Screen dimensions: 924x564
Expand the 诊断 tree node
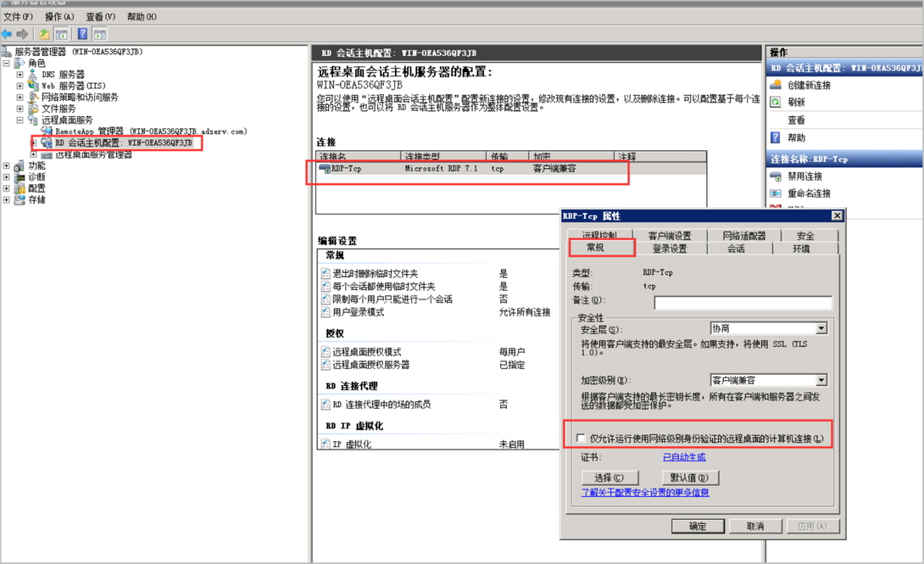tap(7, 176)
